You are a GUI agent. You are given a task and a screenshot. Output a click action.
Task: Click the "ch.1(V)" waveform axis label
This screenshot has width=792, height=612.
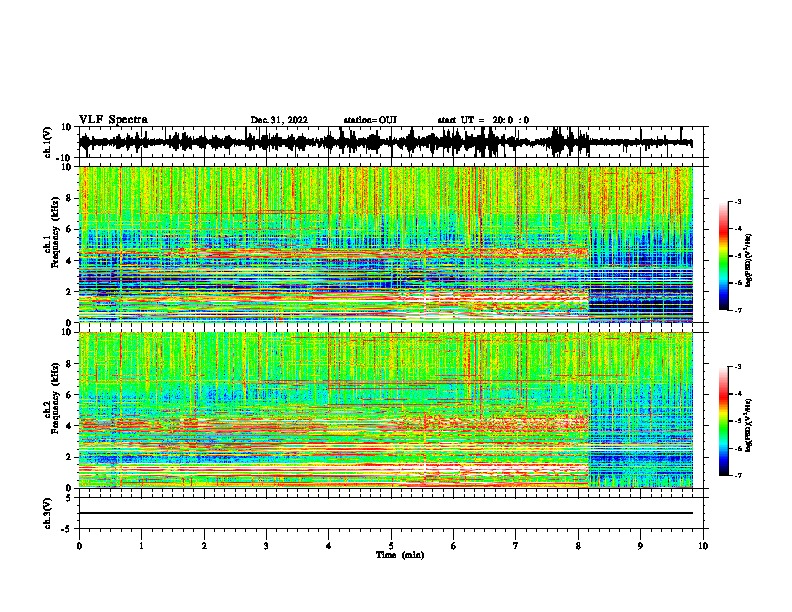[x=48, y=142]
